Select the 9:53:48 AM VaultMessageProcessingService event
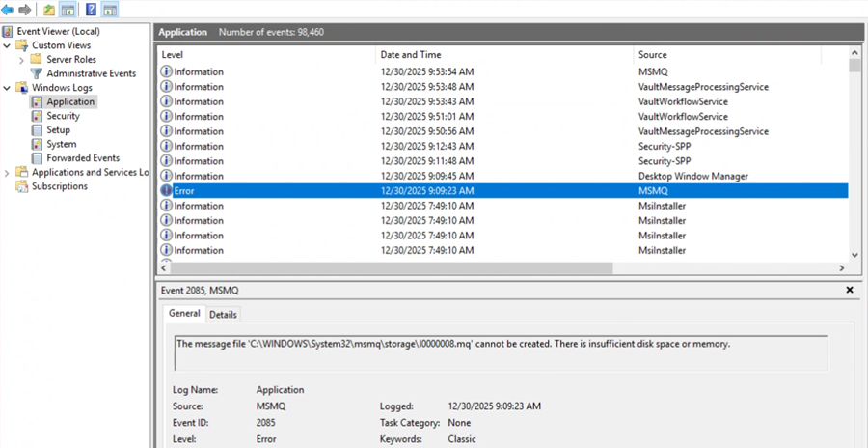 503,87
